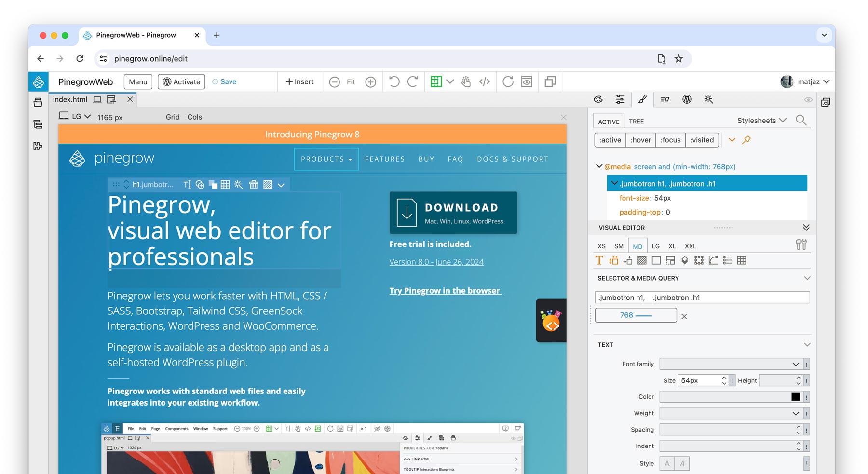Toggle the :focus pseudo-class state
This screenshot has width=868, height=474.
(x=670, y=140)
